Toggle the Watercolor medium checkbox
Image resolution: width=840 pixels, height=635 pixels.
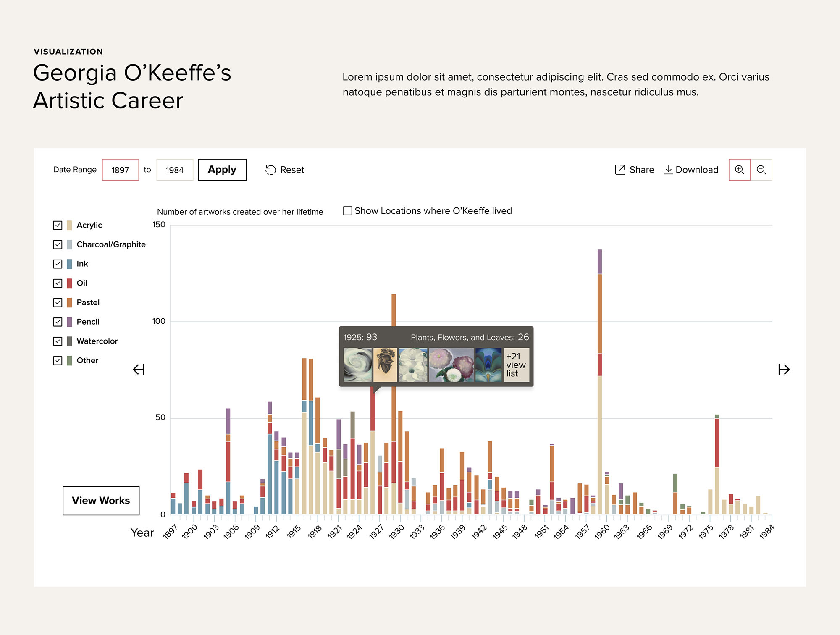pos(58,341)
